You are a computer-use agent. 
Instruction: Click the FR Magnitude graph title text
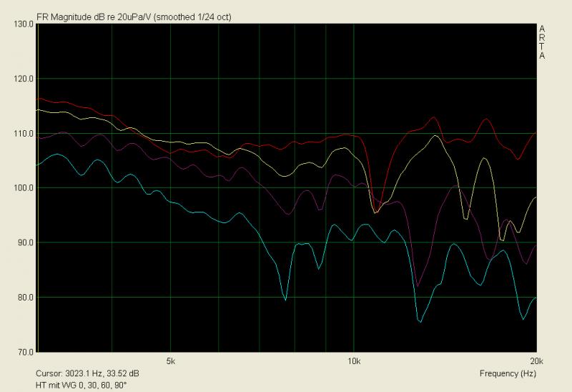pos(134,16)
